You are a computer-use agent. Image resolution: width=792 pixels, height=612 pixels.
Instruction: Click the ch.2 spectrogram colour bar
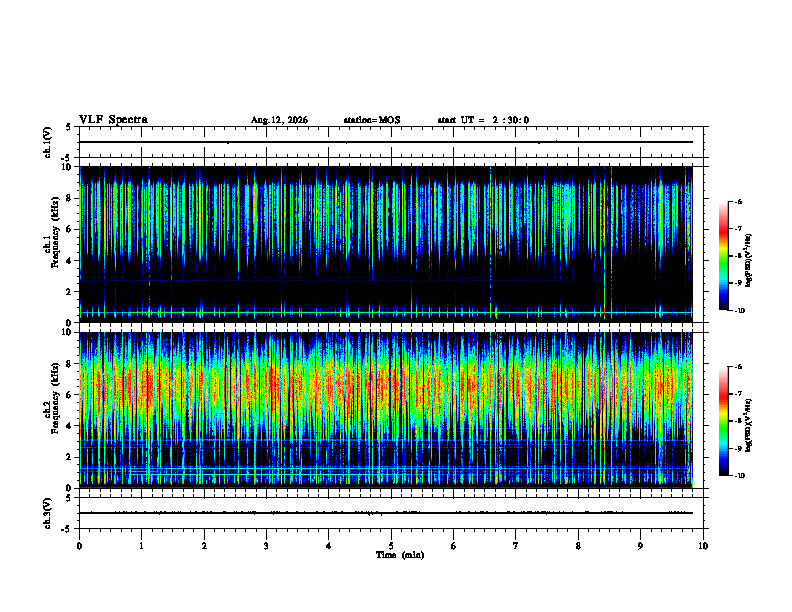coord(723,421)
